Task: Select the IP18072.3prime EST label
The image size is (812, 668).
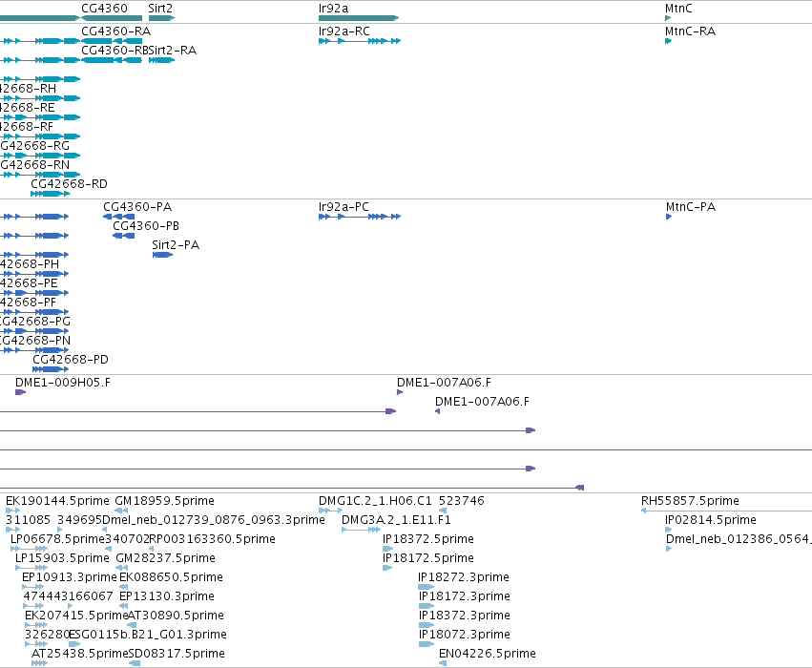Action: click(465, 635)
